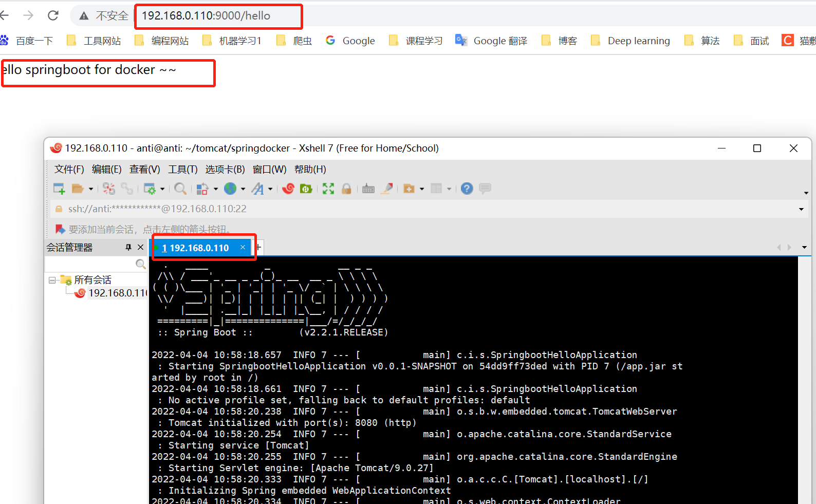
Task: Click the padlock lock-screen icon
Action: point(346,189)
